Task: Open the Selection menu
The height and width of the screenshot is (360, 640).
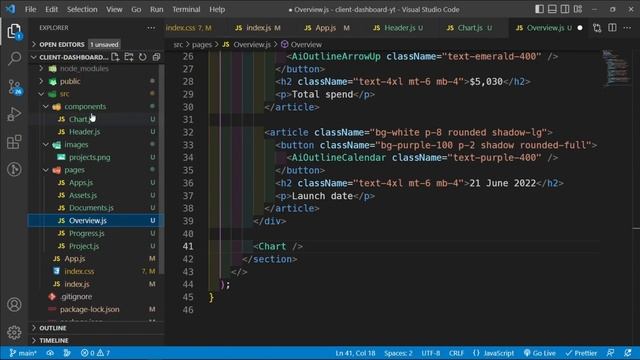Action: click(82, 9)
